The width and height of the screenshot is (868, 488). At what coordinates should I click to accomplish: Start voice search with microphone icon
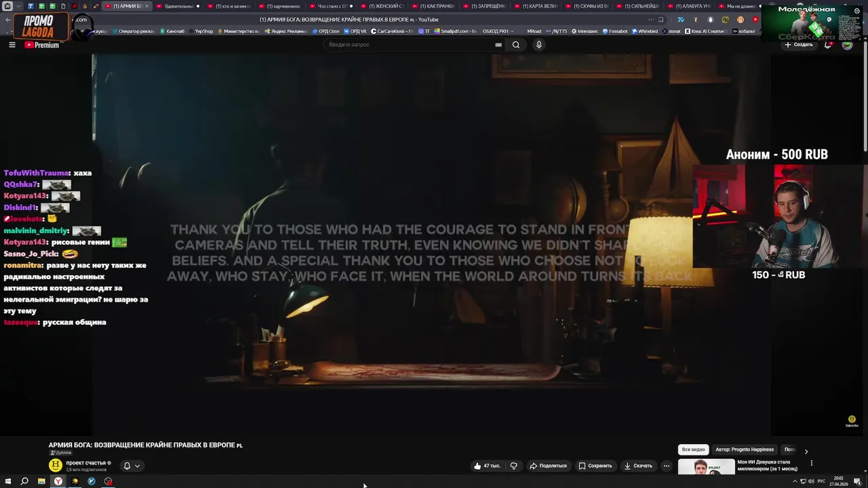539,45
